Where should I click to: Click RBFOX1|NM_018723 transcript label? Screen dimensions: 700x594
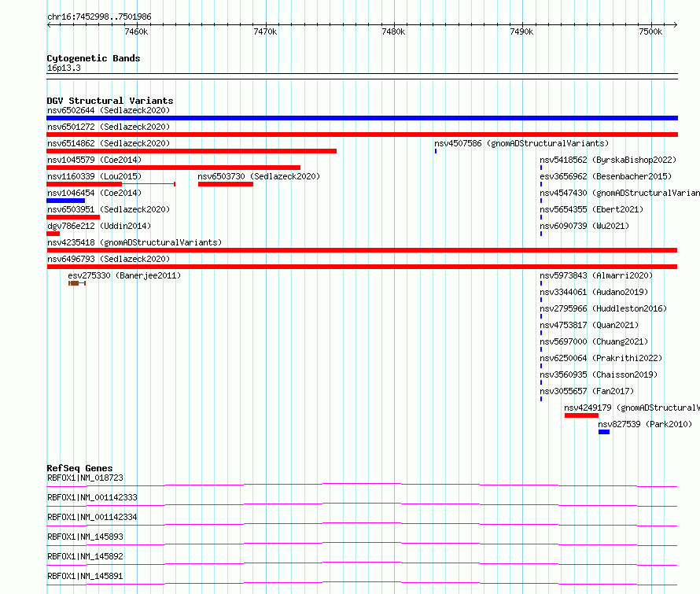pos(85,478)
